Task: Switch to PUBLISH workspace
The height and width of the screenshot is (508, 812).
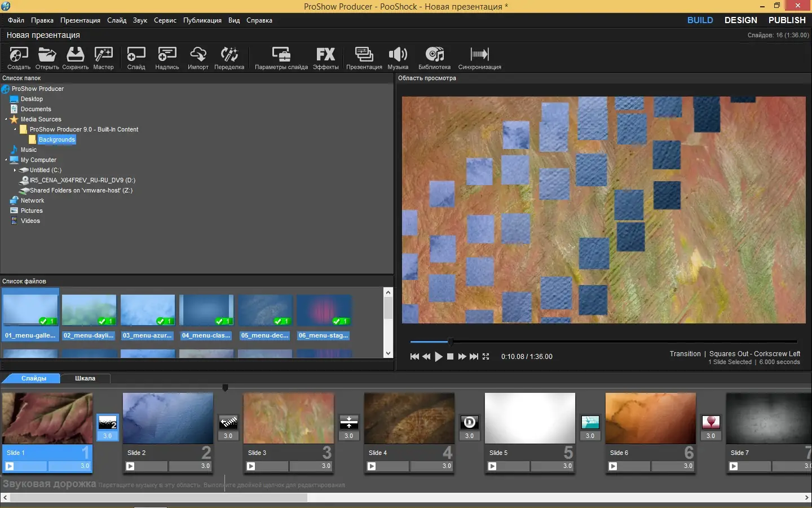Action: pos(787,20)
